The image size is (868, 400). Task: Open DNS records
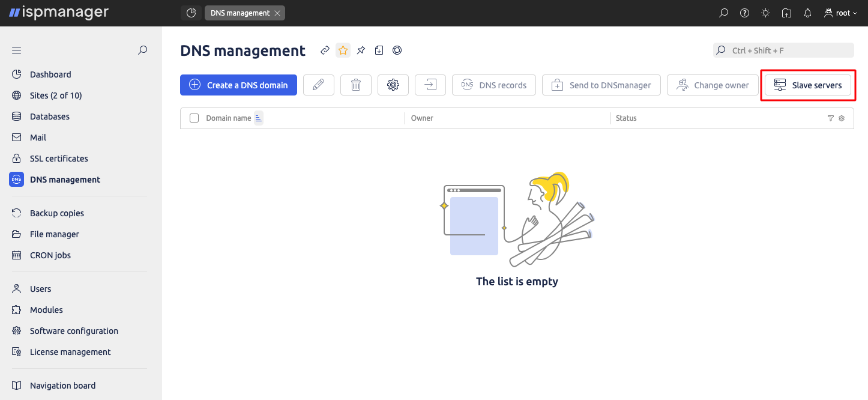point(494,85)
